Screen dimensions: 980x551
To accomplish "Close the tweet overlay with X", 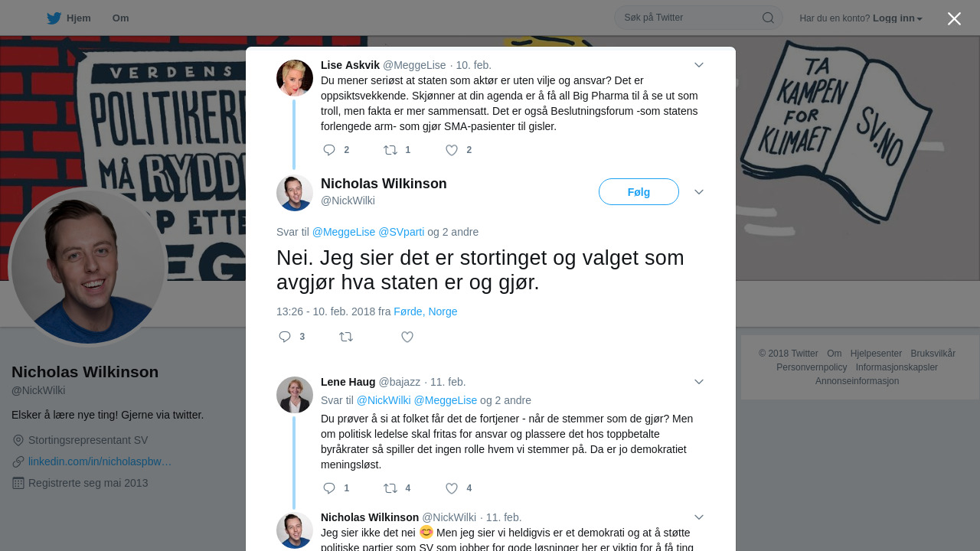I will coord(954,18).
